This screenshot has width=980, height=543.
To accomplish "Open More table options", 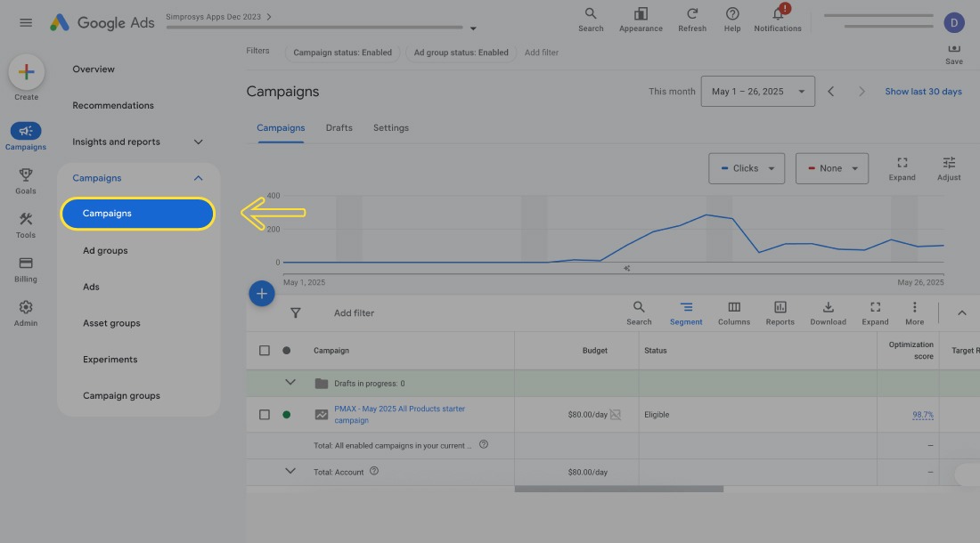I will coord(914,313).
